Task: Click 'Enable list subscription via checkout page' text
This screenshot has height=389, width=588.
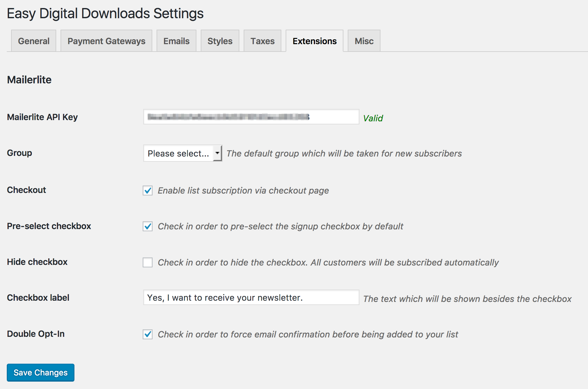Action: coord(243,190)
